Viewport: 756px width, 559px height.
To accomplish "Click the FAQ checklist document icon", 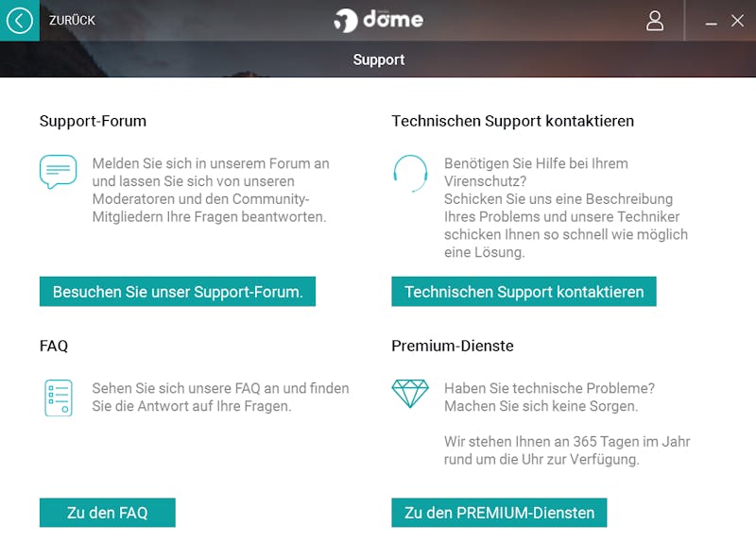I will coord(59,398).
